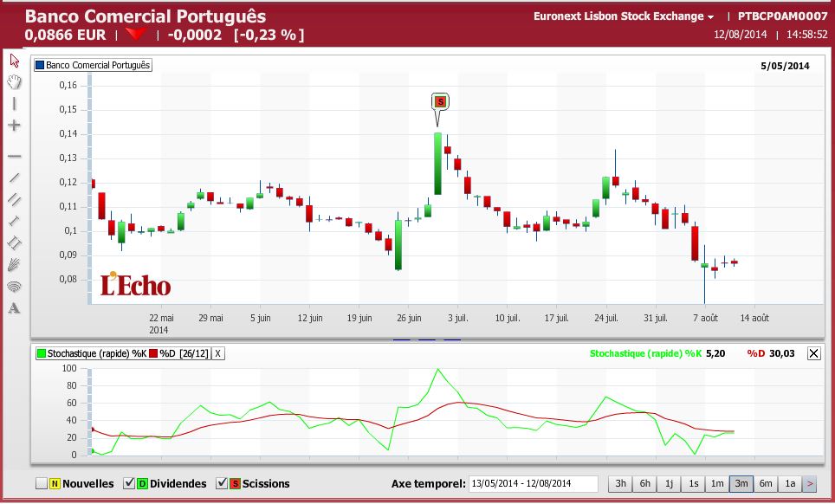Click the blue legend color square
This screenshot has height=504, width=835.
[x=39, y=66]
